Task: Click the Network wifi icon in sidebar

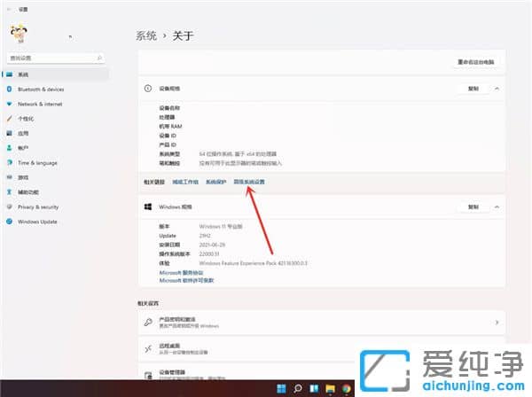Action: point(10,104)
